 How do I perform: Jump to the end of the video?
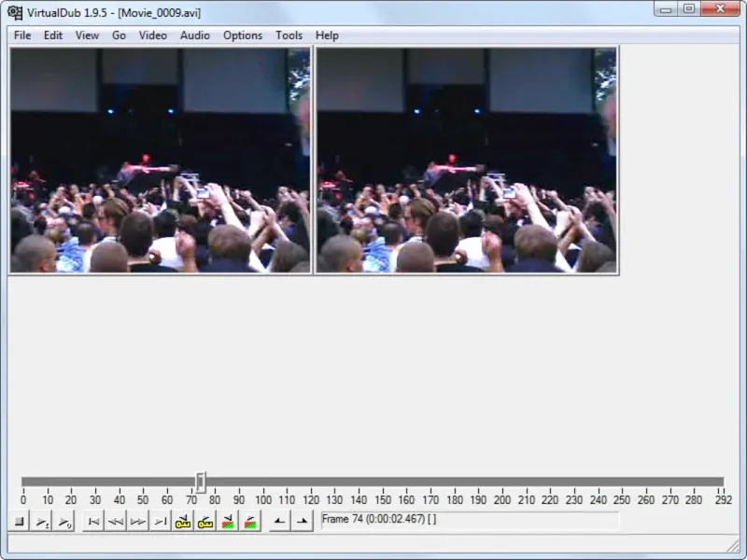[161, 522]
